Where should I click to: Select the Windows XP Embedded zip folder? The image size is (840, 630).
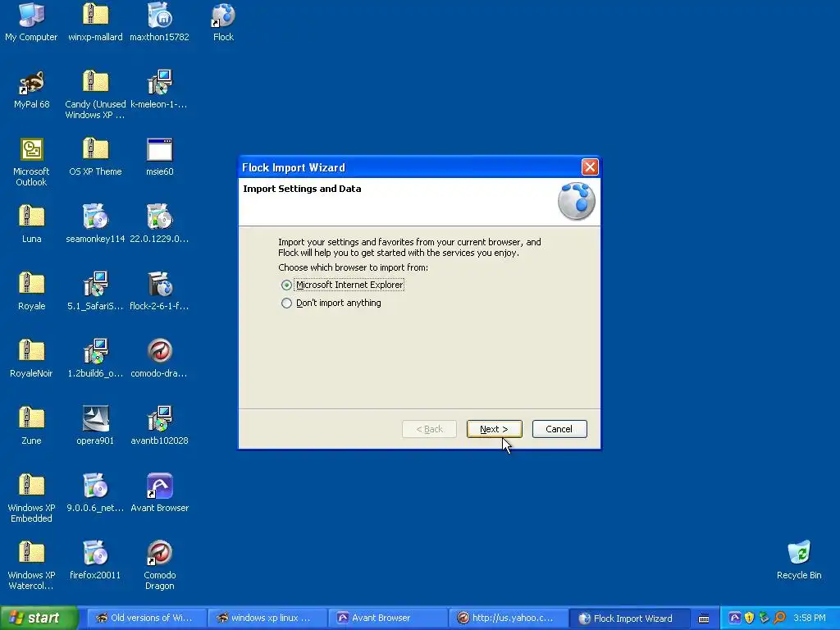tap(31, 499)
